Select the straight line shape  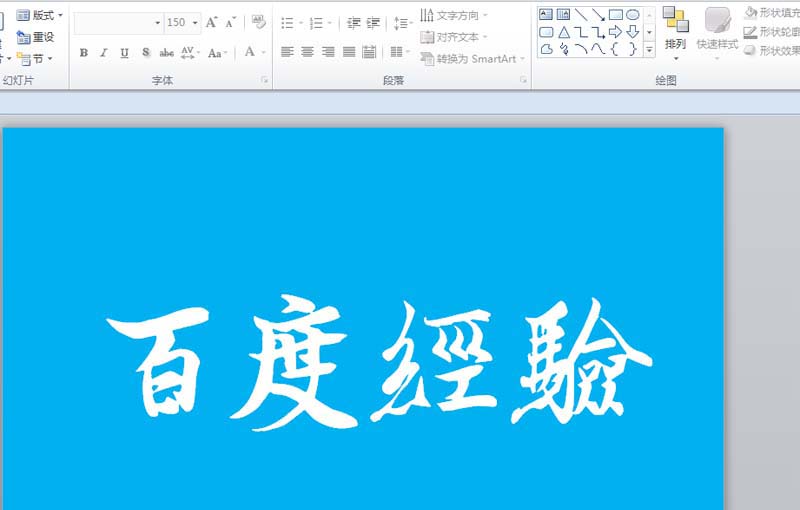point(581,14)
